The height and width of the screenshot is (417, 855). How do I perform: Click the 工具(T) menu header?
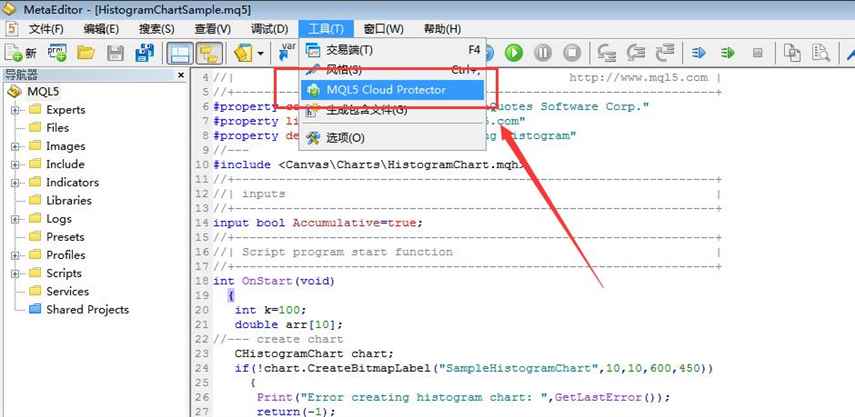coord(326,29)
